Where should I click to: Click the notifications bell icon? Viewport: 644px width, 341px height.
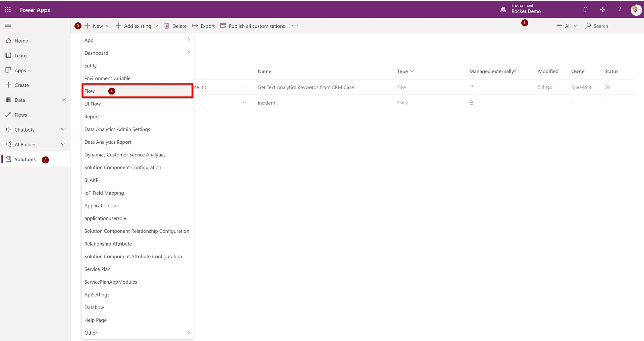point(585,9)
